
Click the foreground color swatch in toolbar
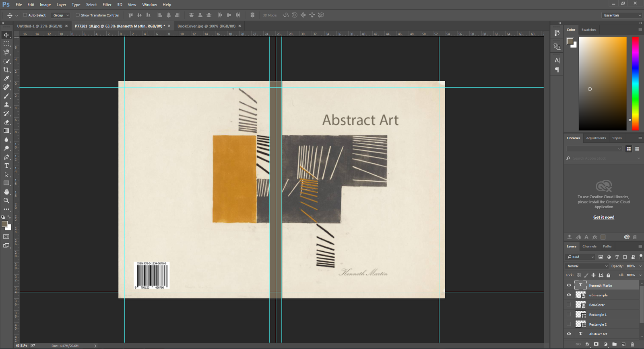[4, 224]
